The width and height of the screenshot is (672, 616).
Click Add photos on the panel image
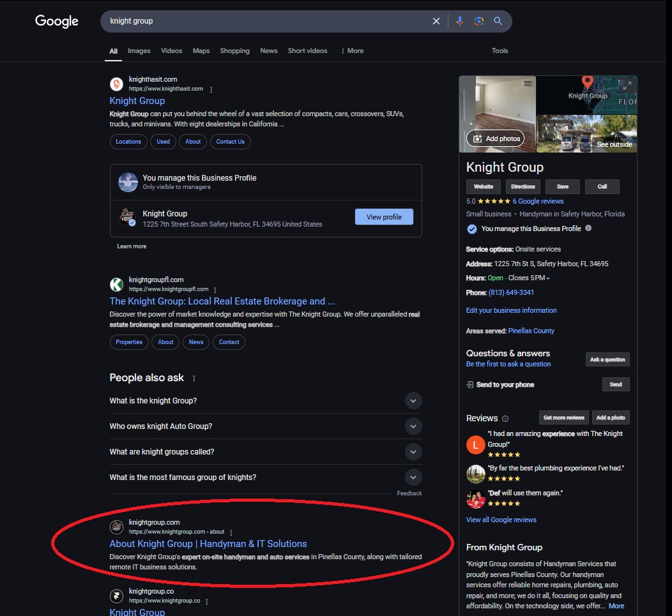tap(496, 139)
